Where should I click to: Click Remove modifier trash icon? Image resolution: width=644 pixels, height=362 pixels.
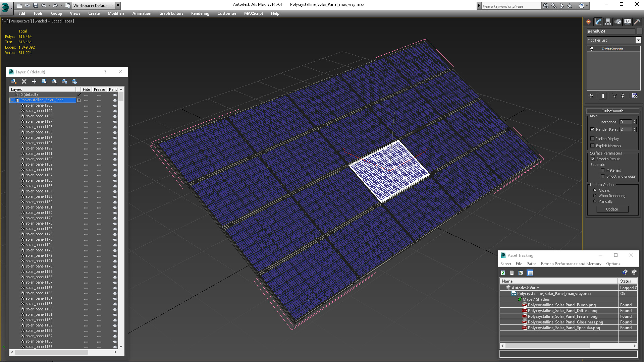(x=623, y=96)
